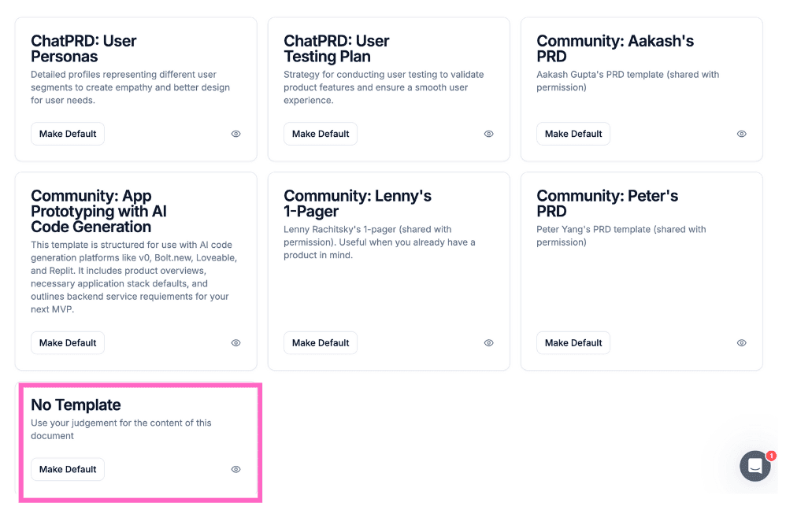
Task: Open the chat support widget
Action: coord(754,467)
